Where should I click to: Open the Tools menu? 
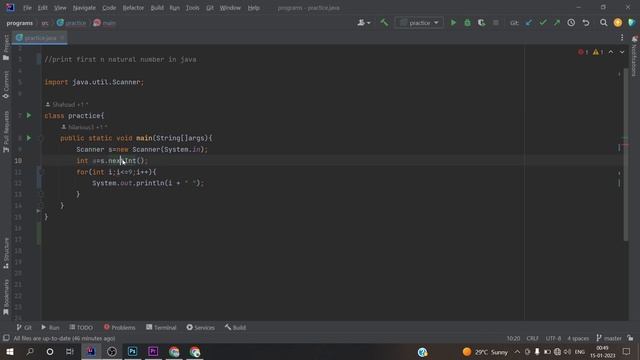click(192, 8)
